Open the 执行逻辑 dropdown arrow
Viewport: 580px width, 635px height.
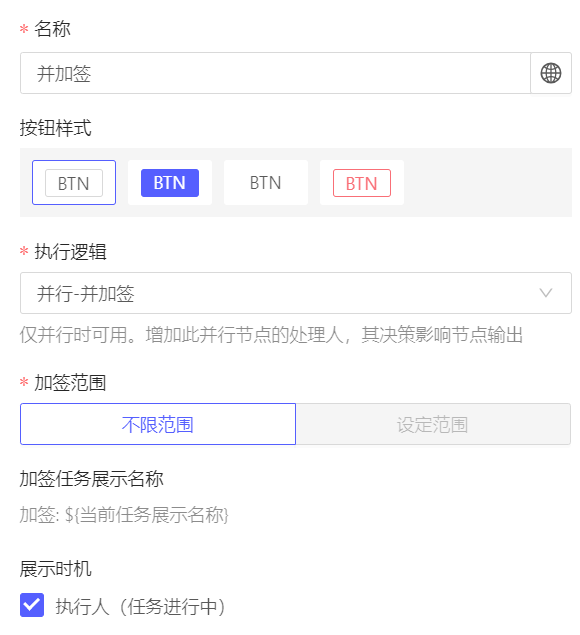click(546, 293)
